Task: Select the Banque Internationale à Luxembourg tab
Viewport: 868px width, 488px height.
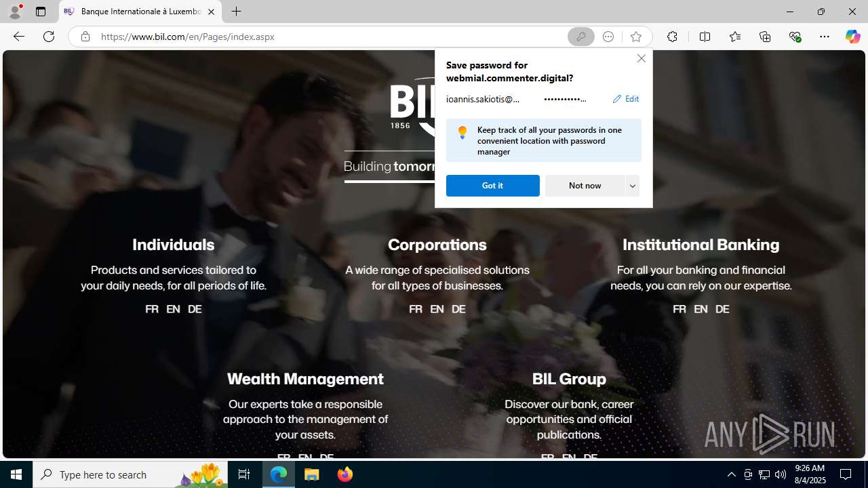Action: [140, 12]
